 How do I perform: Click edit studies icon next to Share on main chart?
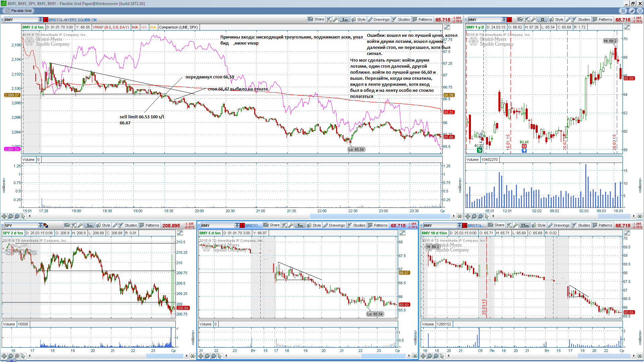[329, 19]
